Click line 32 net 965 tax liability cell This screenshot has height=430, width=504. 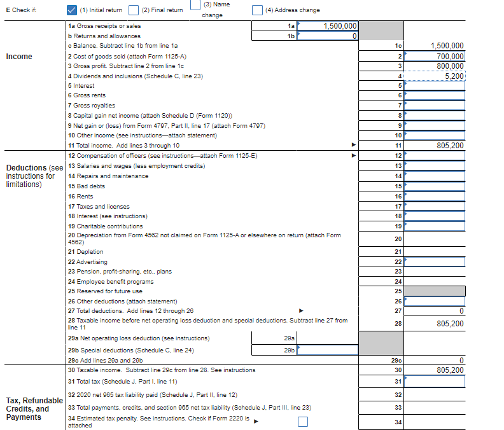[x=434, y=394]
